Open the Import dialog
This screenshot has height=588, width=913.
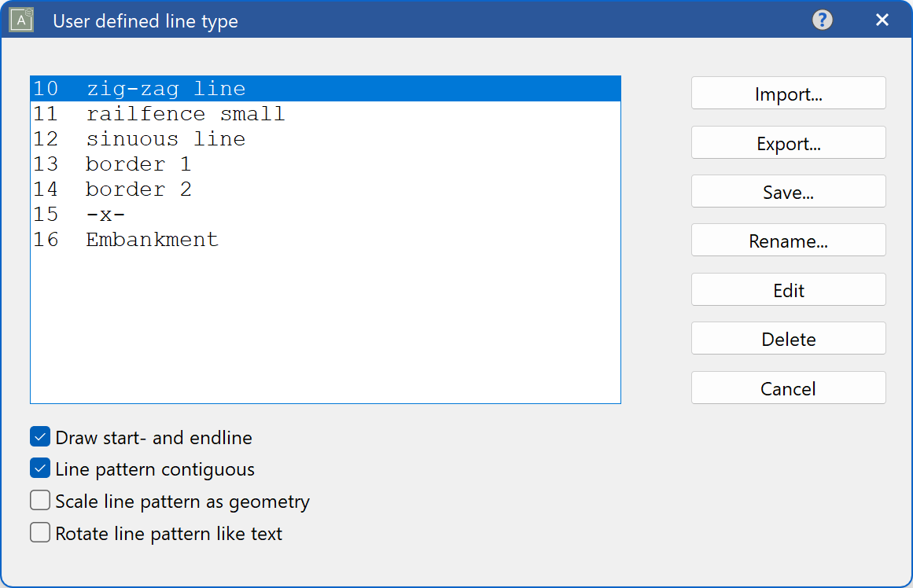[788, 93]
